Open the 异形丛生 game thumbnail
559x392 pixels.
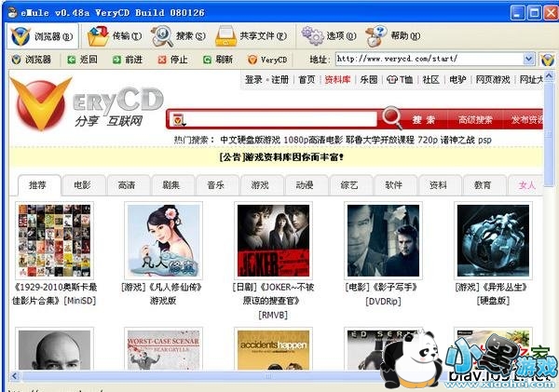tap(493, 240)
